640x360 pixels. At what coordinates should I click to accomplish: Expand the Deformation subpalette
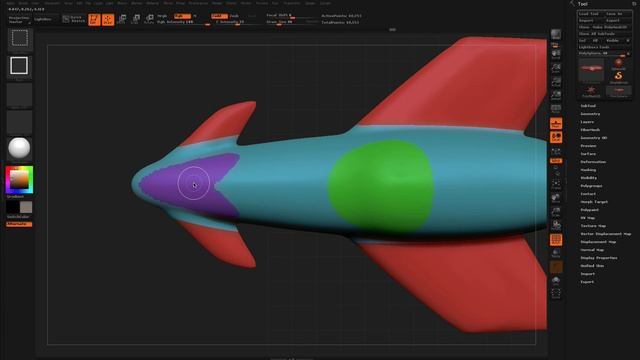[593, 162]
